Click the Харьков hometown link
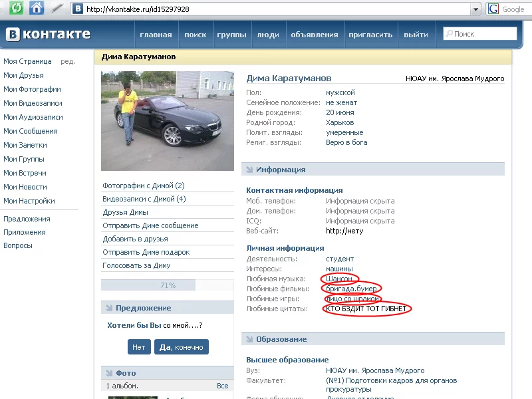Viewport: 532px width, 399px height. 340,122
